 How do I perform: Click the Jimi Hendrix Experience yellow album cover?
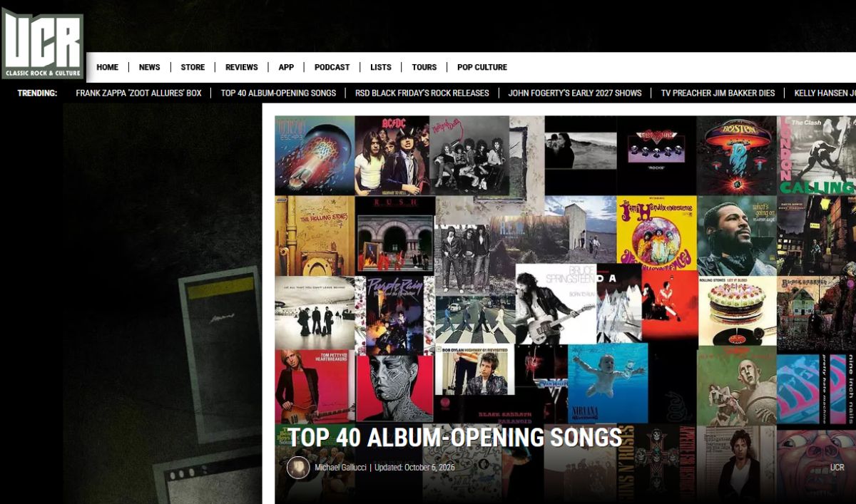pos(656,232)
